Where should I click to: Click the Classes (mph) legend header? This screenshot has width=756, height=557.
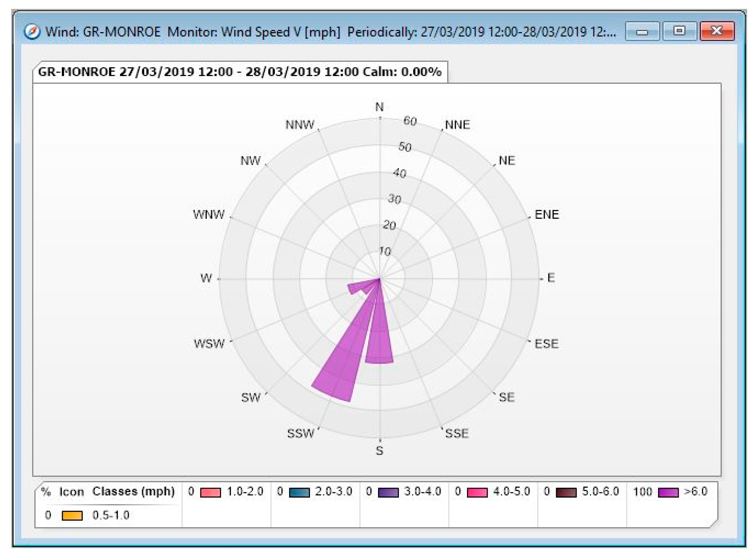point(134,491)
